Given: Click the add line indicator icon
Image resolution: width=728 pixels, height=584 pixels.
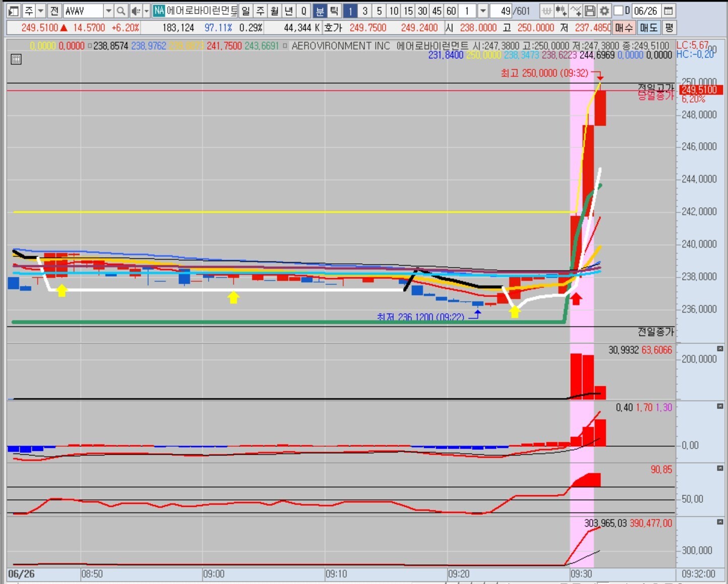Looking at the screenshot, I should pos(575,11).
